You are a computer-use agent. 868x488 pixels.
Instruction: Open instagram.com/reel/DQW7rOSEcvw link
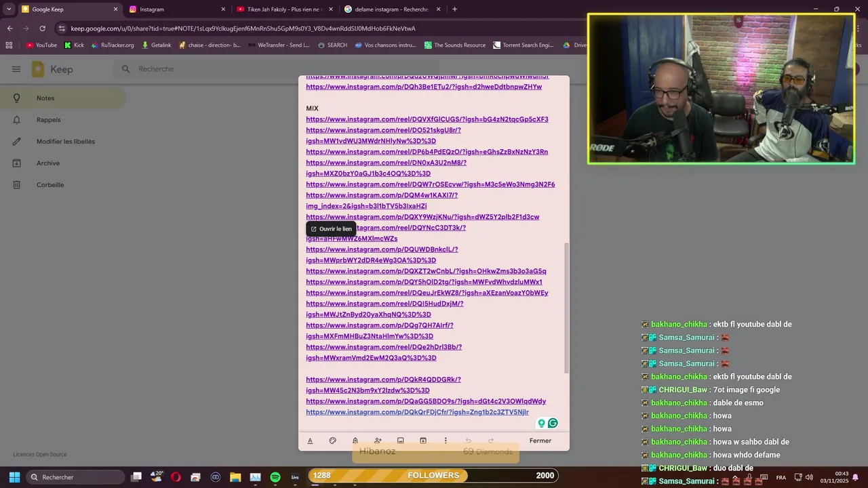(430, 184)
